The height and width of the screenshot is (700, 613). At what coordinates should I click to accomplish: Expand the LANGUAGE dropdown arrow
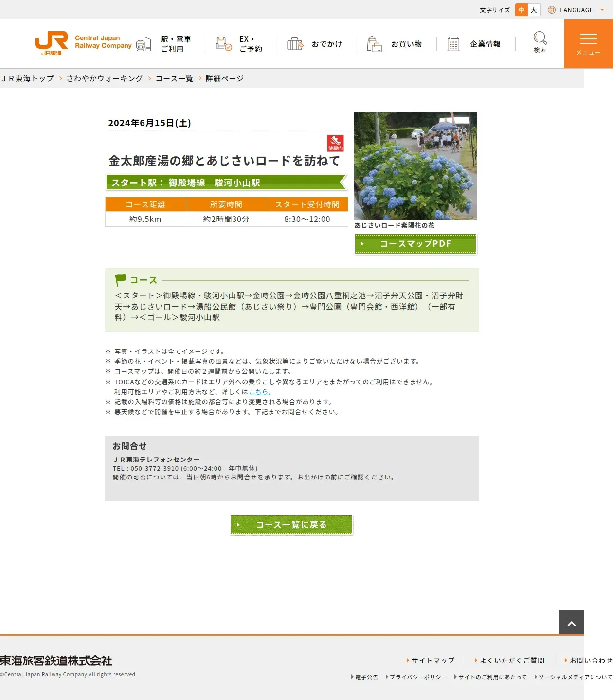pyautogui.click(x=602, y=10)
